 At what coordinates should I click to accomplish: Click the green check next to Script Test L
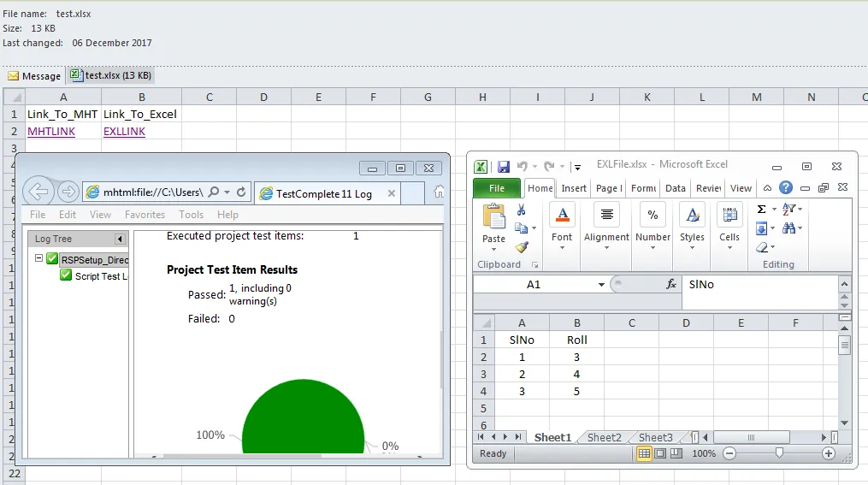click(66, 275)
